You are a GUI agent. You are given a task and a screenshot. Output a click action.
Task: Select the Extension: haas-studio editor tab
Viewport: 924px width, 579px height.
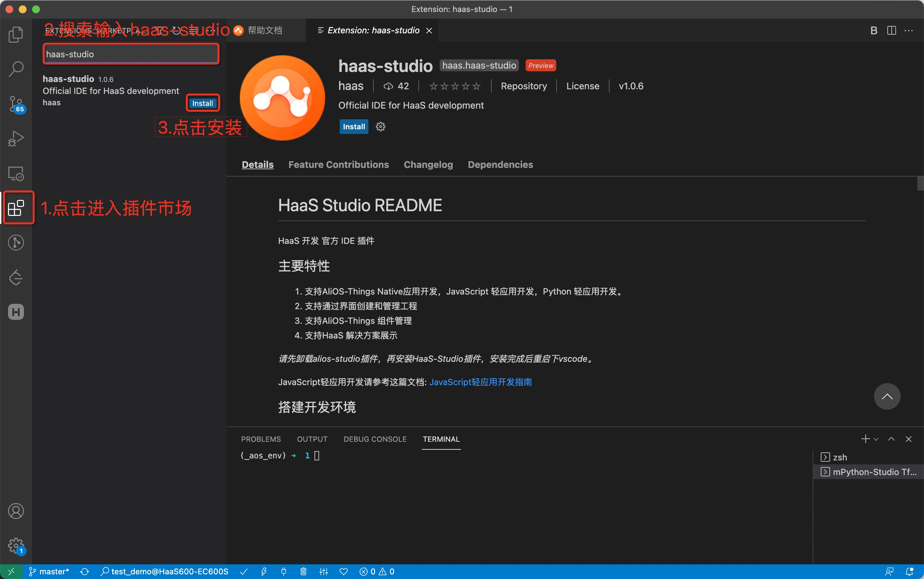(373, 30)
